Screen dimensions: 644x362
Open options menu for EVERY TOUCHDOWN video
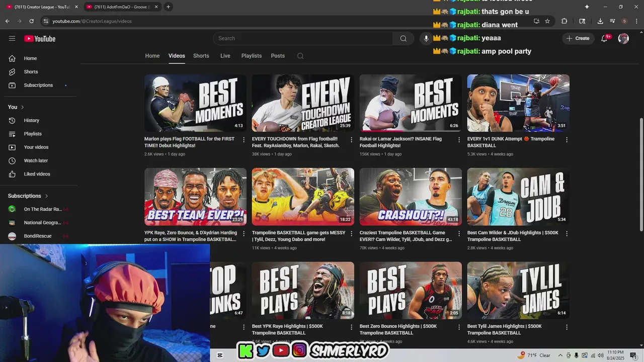click(351, 140)
